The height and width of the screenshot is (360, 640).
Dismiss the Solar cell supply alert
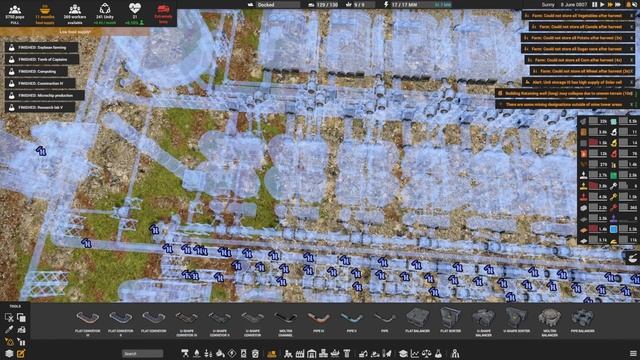[631, 82]
